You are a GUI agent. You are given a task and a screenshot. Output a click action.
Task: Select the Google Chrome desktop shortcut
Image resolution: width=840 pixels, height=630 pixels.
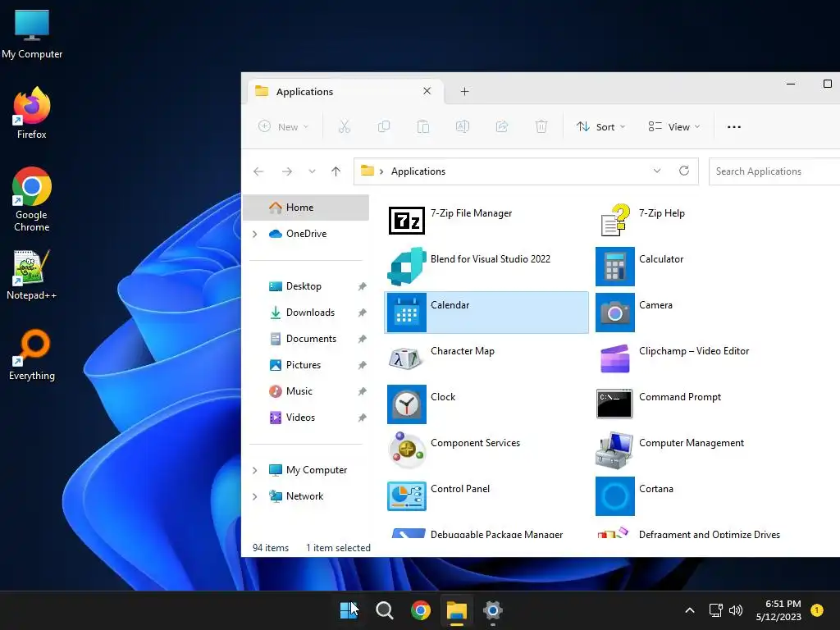[x=32, y=199]
